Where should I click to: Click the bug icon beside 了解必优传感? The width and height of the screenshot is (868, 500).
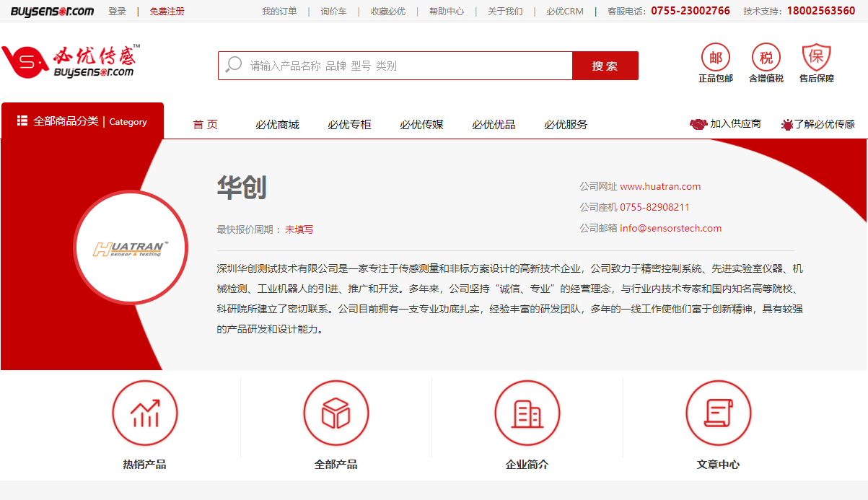point(787,124)
